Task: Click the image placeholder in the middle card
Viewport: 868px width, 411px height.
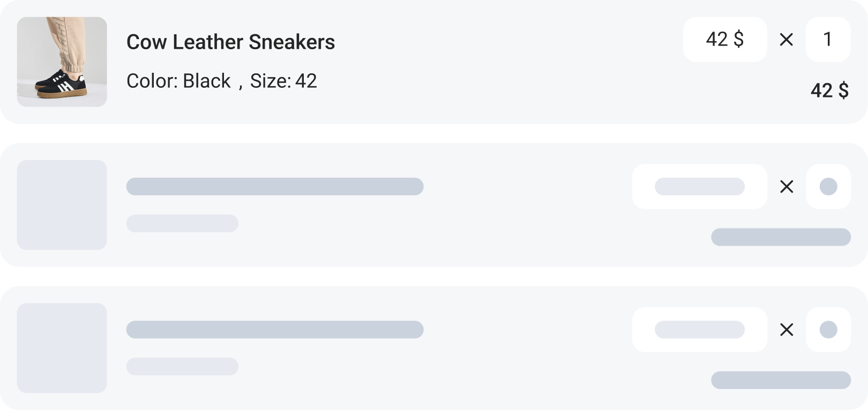Action: click(x=62, y=205)
